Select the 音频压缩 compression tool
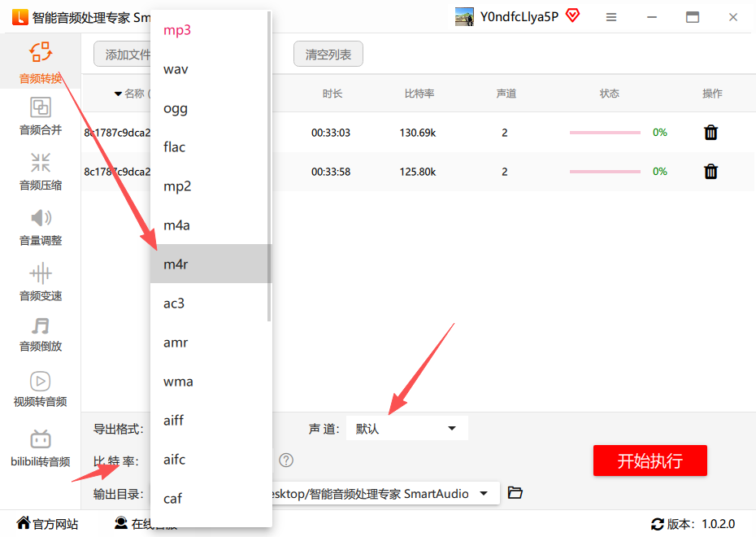The width and height of the screenshot is (756, 537). click(41, 172)
